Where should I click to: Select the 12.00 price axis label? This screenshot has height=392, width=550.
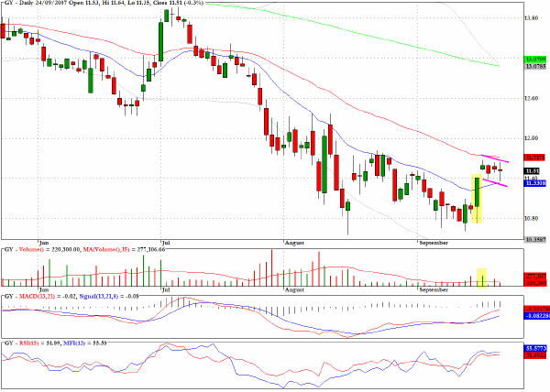[x=531, y=138]
